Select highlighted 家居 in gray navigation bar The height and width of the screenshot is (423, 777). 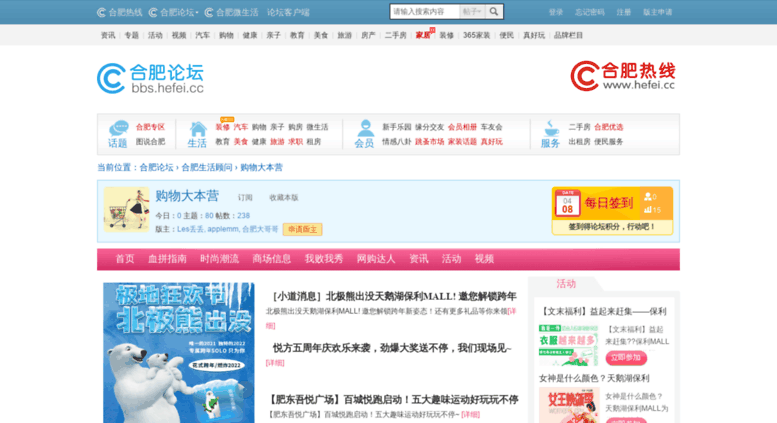point(423,35)
